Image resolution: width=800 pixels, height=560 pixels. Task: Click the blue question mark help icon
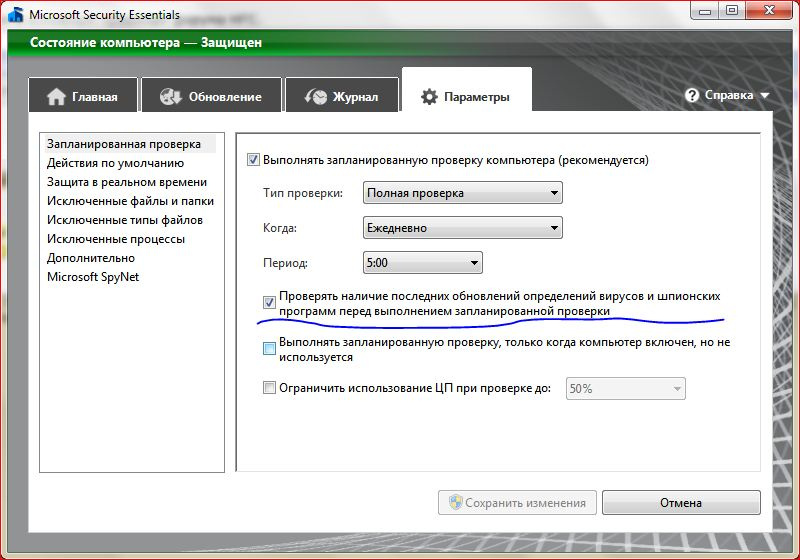click(692, 95)
